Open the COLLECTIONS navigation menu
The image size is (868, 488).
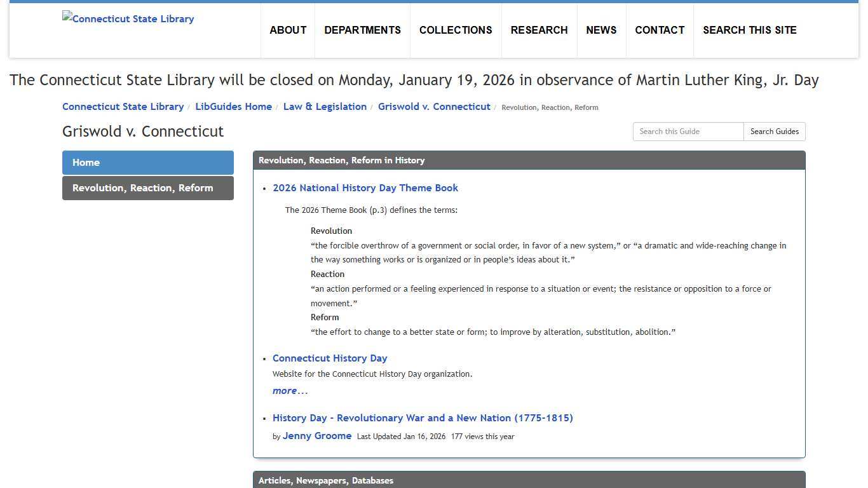tap(456, 30)
